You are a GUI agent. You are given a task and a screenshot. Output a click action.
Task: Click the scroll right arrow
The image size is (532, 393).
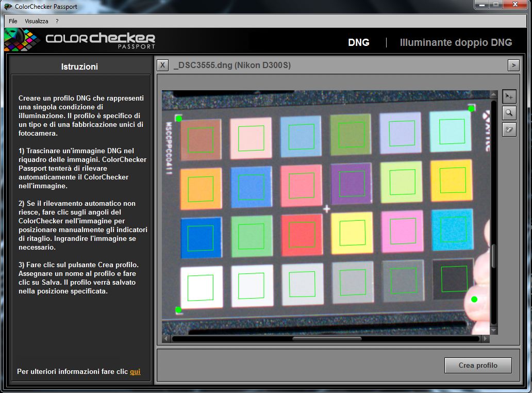point(486,338)
